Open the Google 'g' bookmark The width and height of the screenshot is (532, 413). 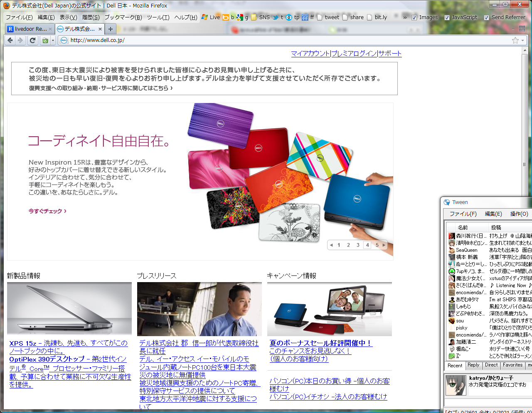[242, 17]
